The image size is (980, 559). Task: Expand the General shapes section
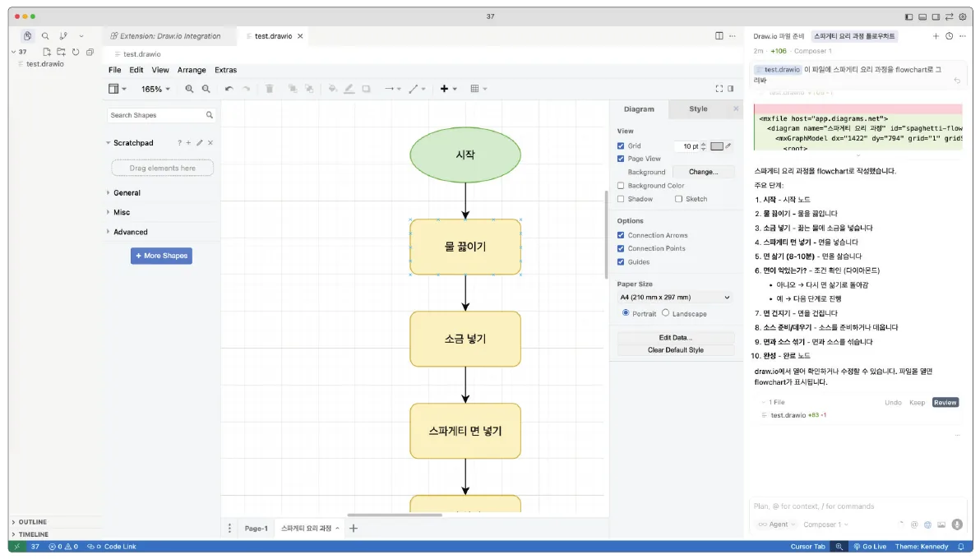pyautogui.click(x=127, y=193)
